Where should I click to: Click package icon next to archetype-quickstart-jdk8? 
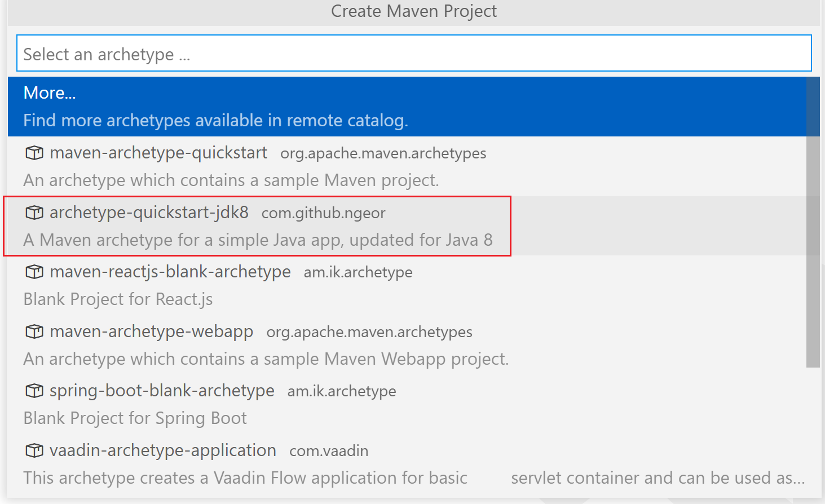tap(34, 213)
